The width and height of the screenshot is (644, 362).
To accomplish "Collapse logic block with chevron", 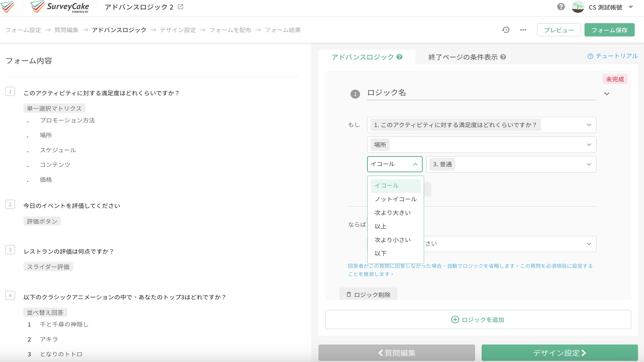I will coord(606,94).
